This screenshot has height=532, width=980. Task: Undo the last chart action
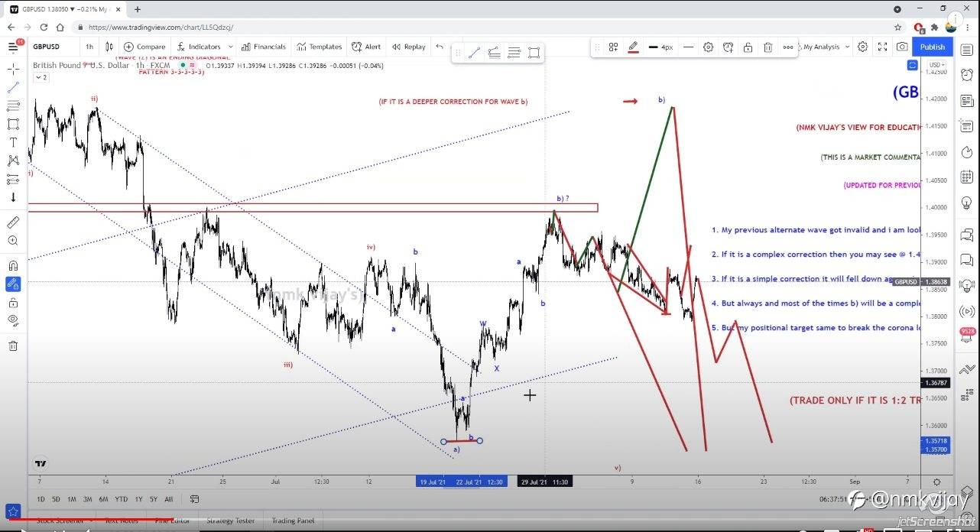(440, 47)
